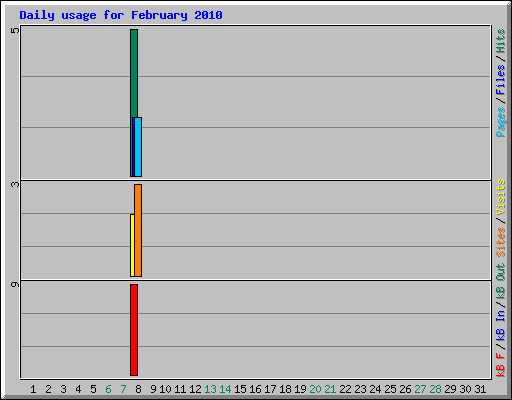The width and height of the screenshot is (512, 400).
Task: Click green day 13 axis label
Action: [x=210, y=389]
